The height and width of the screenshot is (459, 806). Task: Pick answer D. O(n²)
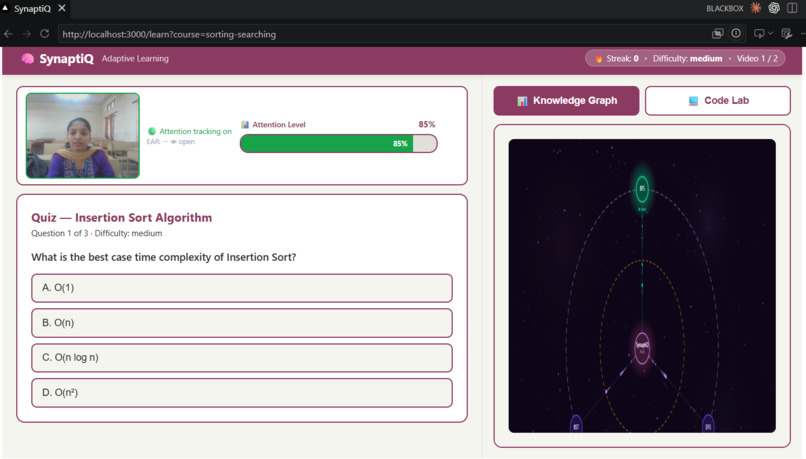pos(242,393)
